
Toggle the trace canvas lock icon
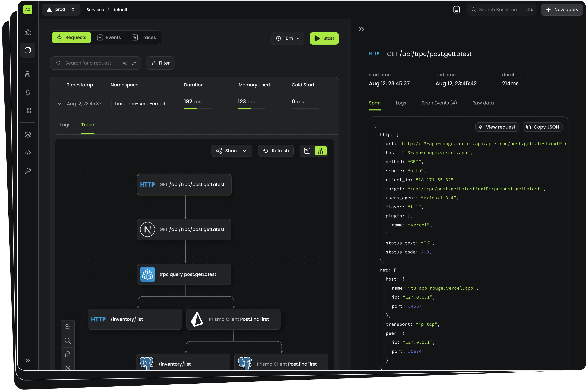coord(67,354)
